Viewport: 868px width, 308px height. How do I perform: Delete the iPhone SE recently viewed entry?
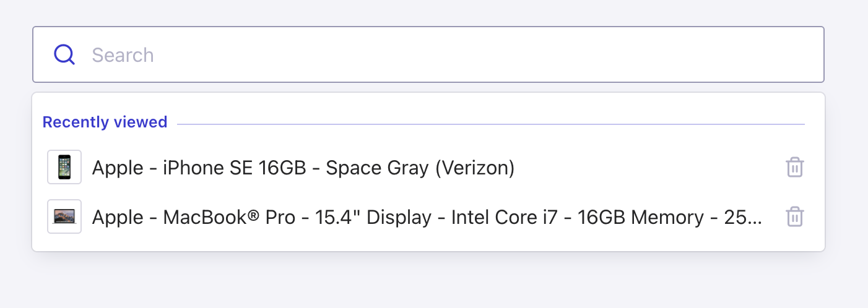[794, 168]
